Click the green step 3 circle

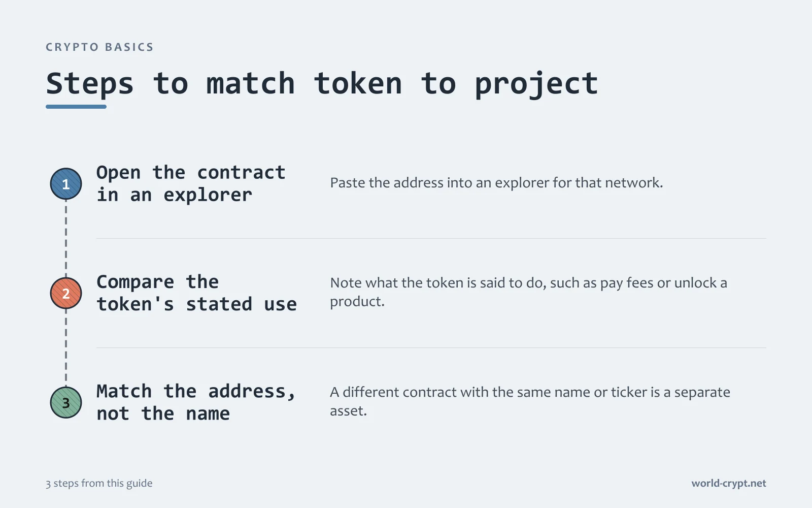[x=66, y=402]
